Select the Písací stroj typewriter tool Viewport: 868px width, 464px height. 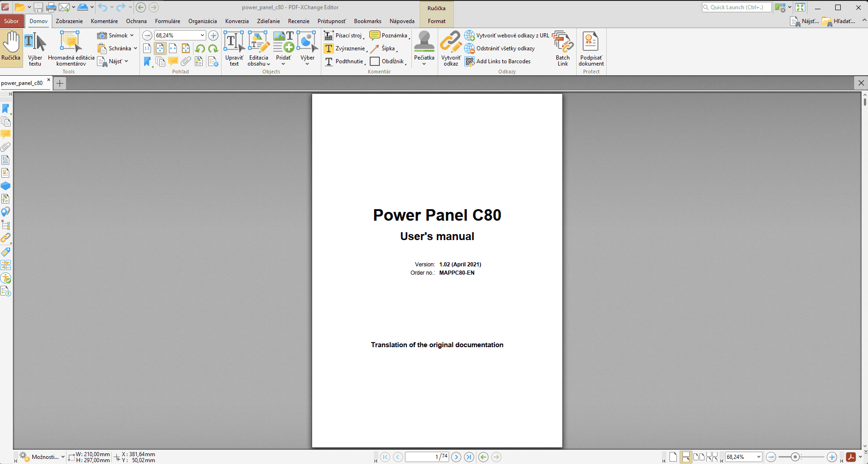point(344,36)
